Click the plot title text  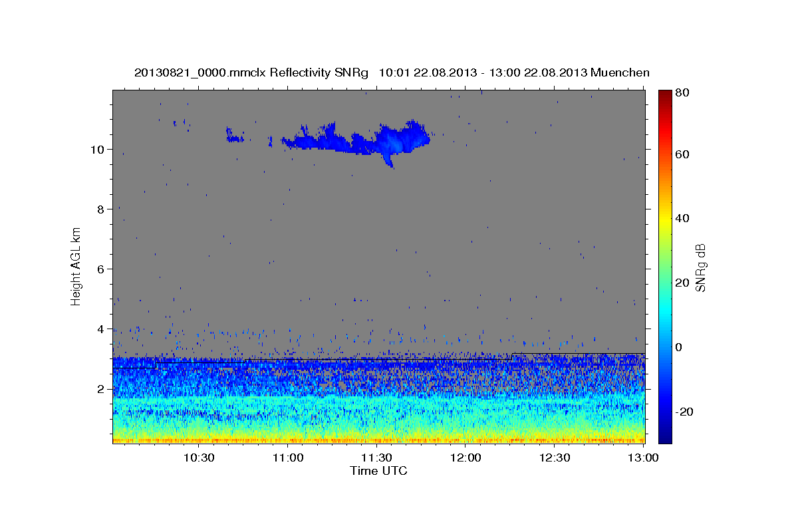(392, 72)
